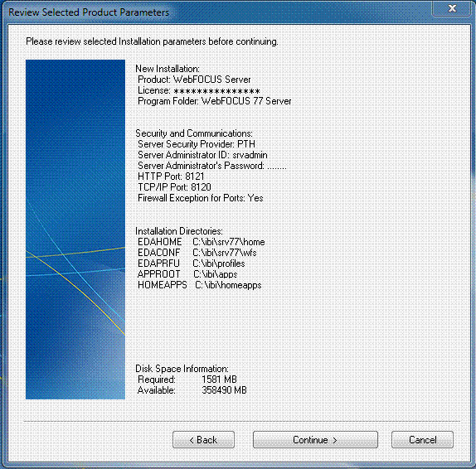Click the License asterisks line
This screenshot has height=469, width=476.
point(199,90)
